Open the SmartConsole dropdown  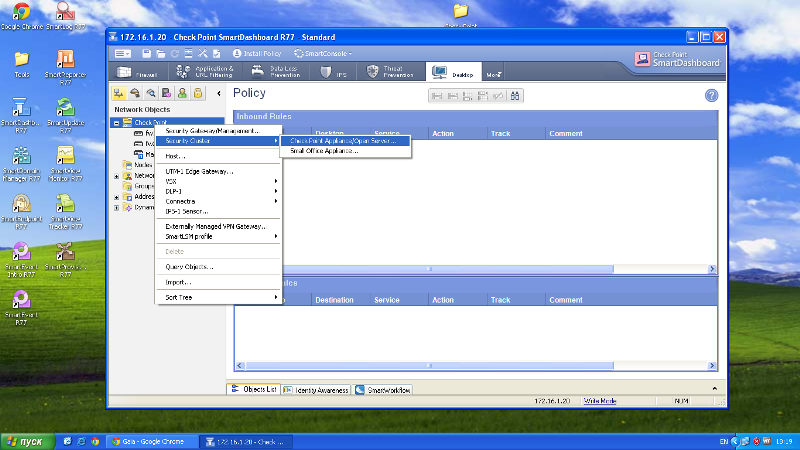point(322,54)
